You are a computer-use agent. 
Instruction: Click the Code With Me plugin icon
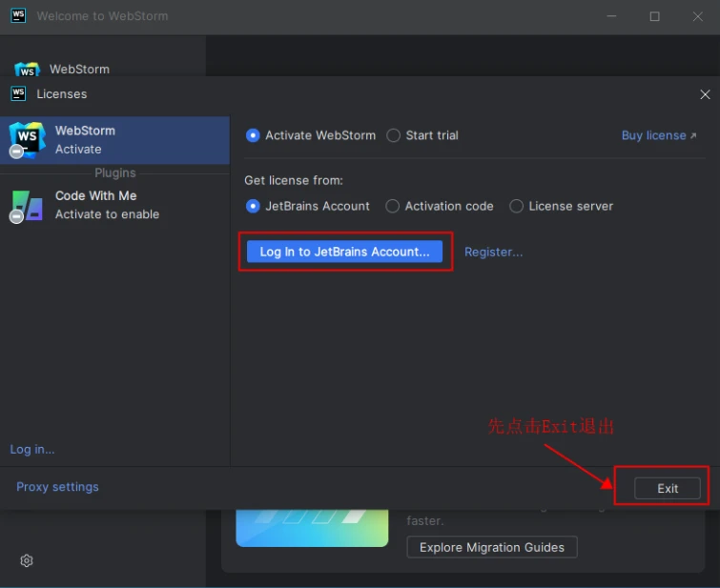pyautogui.click(x=27, y=206)
